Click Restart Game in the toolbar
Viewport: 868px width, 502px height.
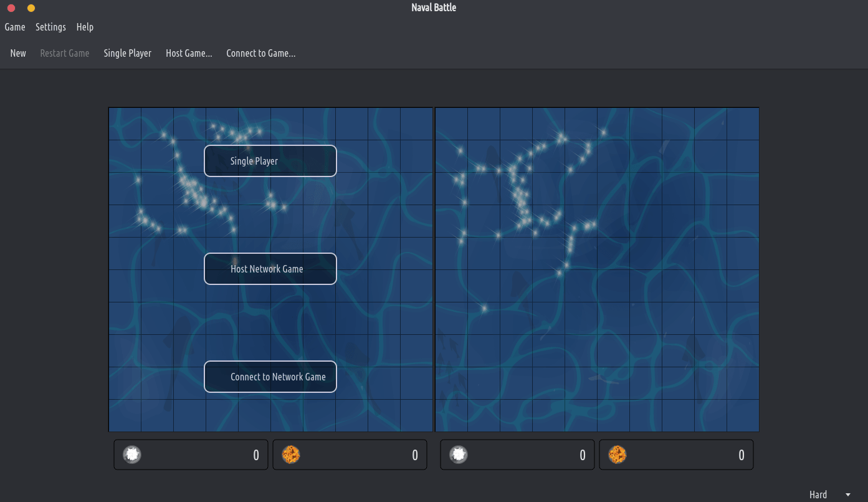click(65, 53)
